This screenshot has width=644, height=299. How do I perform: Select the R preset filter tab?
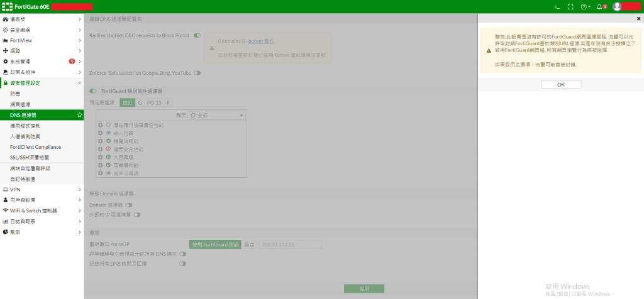(168, 102)
